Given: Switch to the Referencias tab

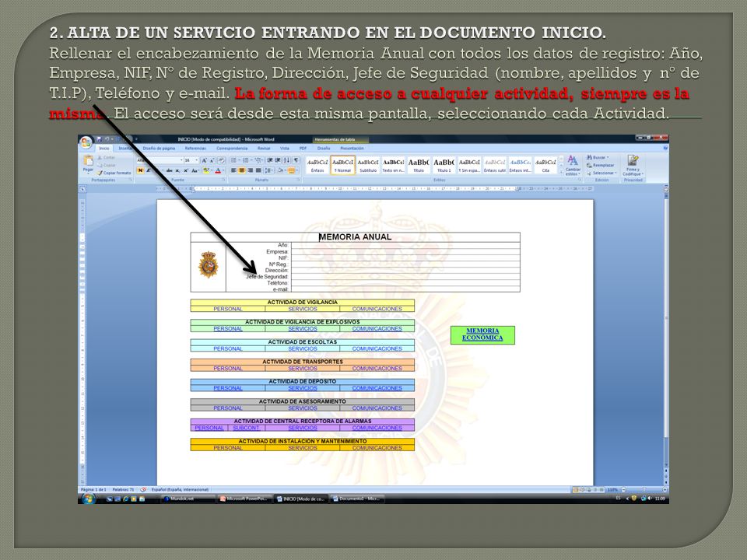Looking at the screenshot, I should coord(195,149).
